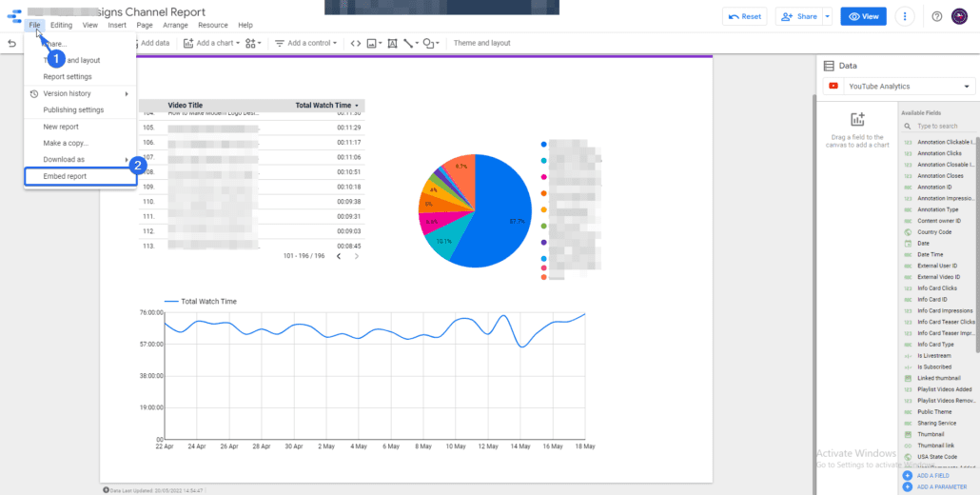Open the help question mark icon
The height and width of the screenshot is (495, 980).
pyautogui.click(x=936, y=16)
